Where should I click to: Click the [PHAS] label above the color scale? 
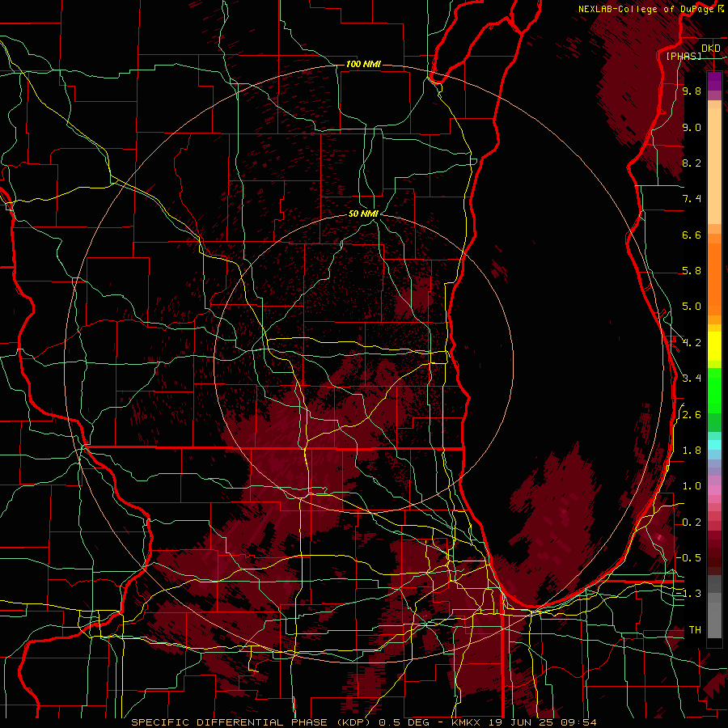pos(684,56)
